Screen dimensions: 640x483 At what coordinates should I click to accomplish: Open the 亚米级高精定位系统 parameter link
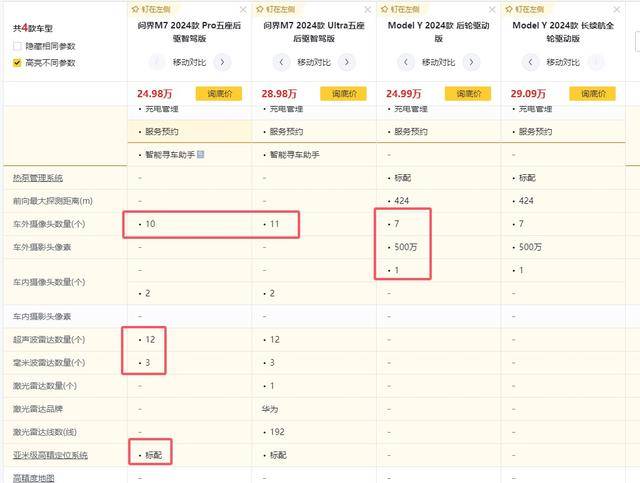50,455
